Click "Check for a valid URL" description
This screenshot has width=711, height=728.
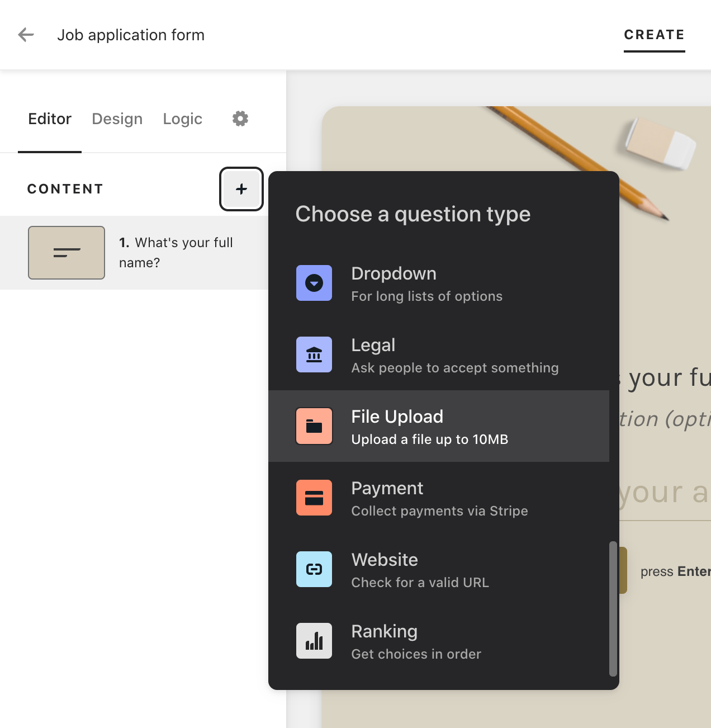click(x=420, y=583)
